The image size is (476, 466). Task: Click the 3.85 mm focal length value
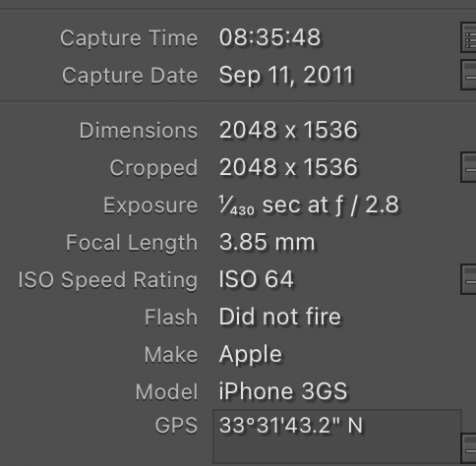pos(267,242)
